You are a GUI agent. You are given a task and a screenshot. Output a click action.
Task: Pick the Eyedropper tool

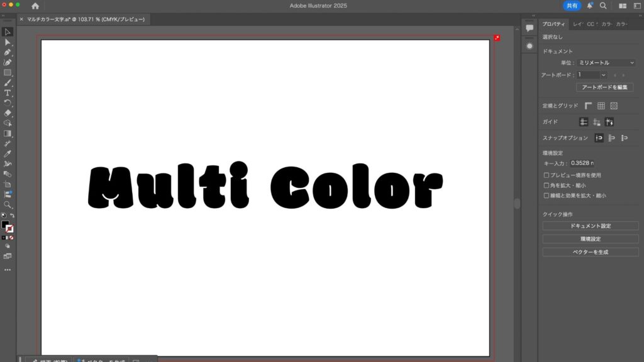tap(8, 153)
